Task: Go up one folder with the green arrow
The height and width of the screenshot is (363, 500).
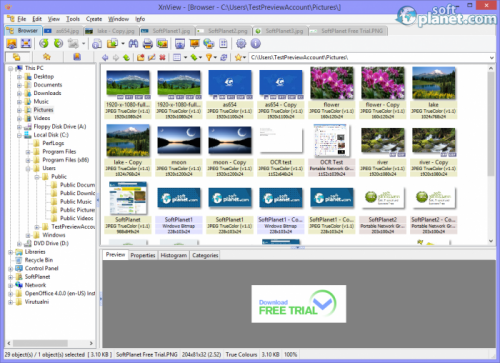Action: pos(126,58)
